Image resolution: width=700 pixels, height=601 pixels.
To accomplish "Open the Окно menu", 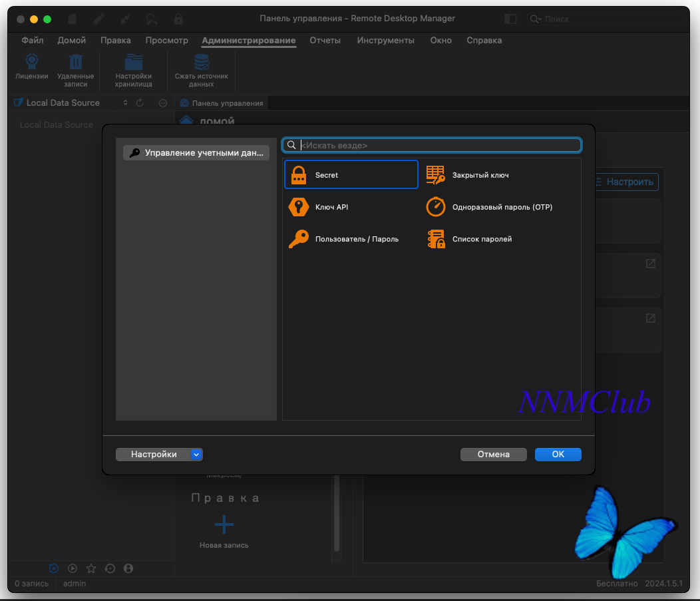I will coord(441,40).
